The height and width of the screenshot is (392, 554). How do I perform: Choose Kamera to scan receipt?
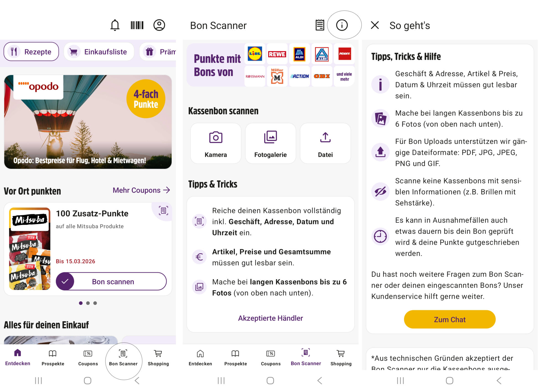coord(216,144)
